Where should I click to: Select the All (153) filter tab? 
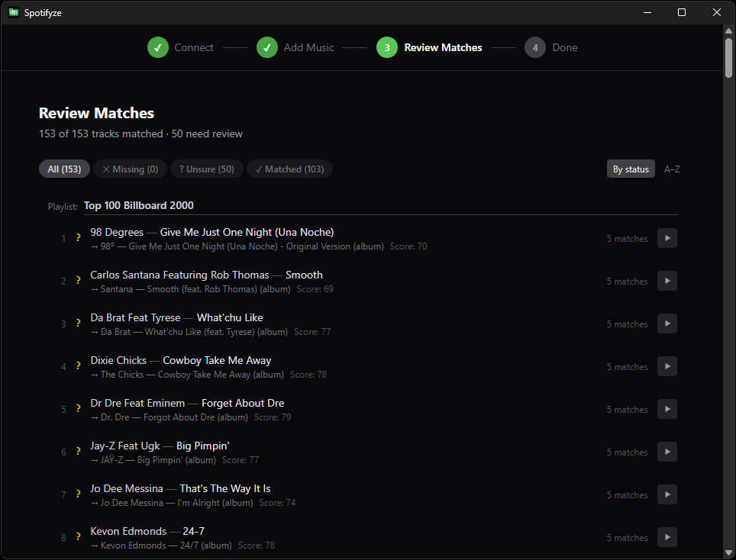[x=64, y=169]
